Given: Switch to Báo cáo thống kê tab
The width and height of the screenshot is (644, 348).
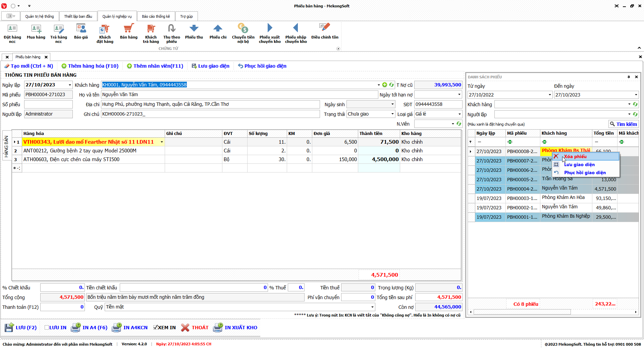Looking at the screenshot, I should (x=156, y=16).
